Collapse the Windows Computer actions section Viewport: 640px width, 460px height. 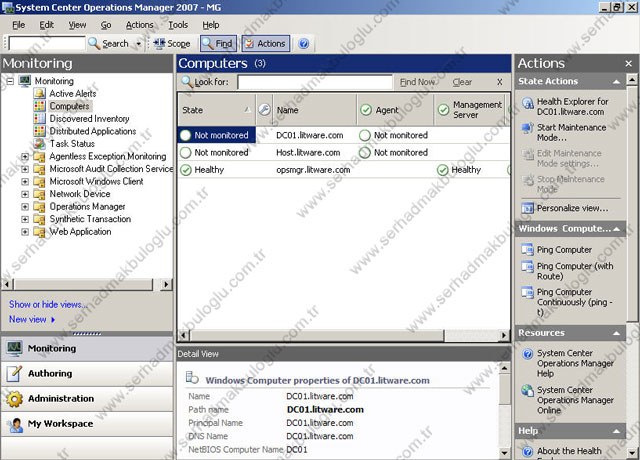coord(616,229)
